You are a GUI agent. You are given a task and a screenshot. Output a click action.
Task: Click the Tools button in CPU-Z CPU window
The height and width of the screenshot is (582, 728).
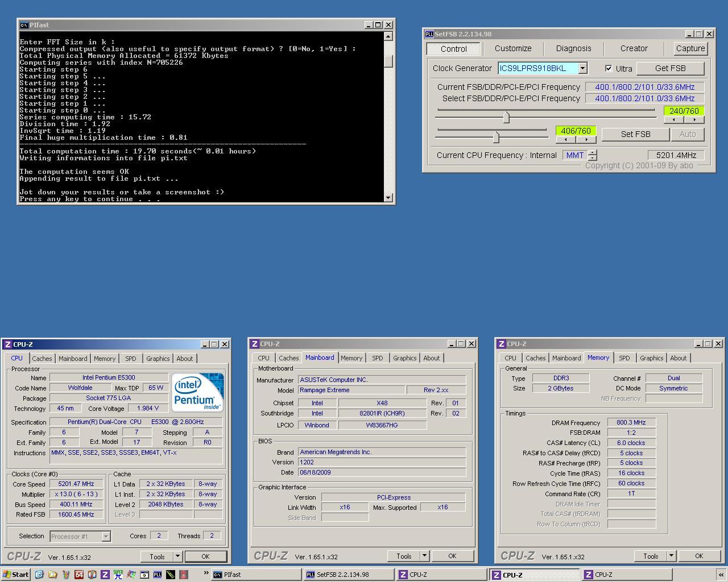coord(157,556)
